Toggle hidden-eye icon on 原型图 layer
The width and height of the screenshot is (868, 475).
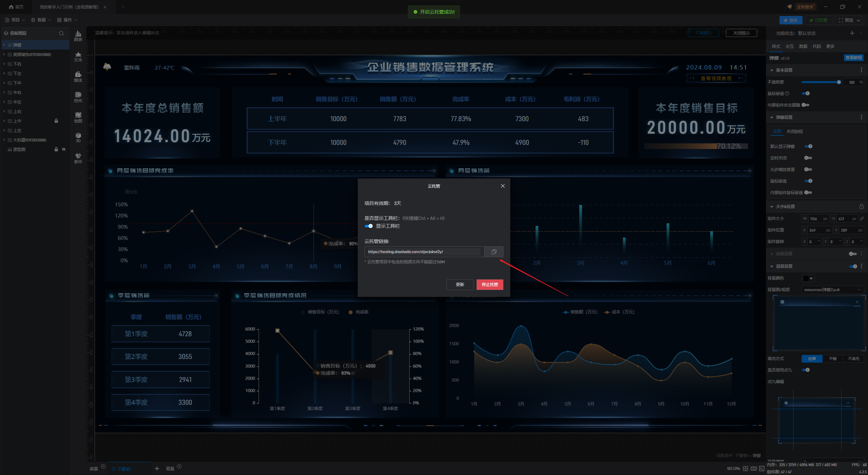(64, 149)
